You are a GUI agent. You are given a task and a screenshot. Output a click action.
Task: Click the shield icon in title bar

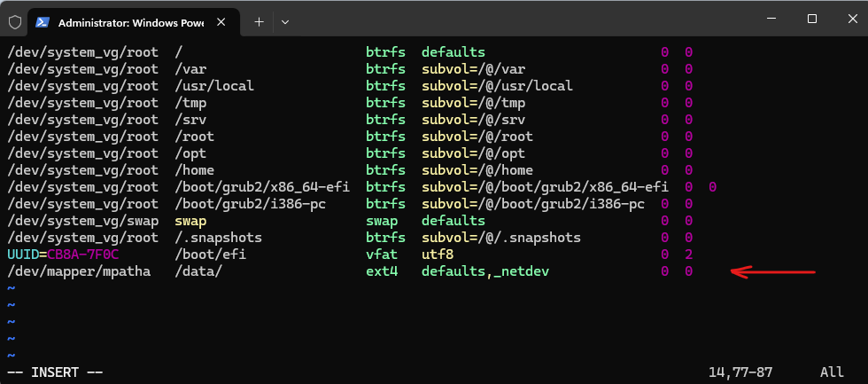click(15, 22)
